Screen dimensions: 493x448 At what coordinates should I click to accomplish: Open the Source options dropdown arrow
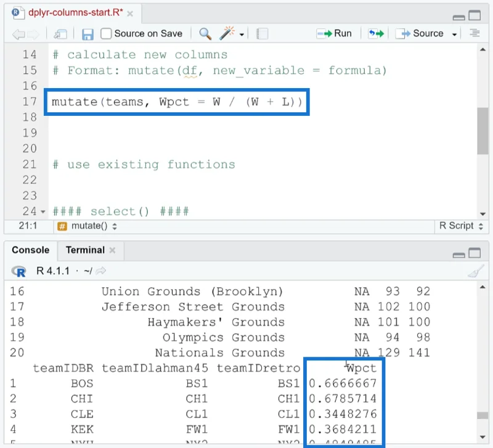(x=454, y=35)
